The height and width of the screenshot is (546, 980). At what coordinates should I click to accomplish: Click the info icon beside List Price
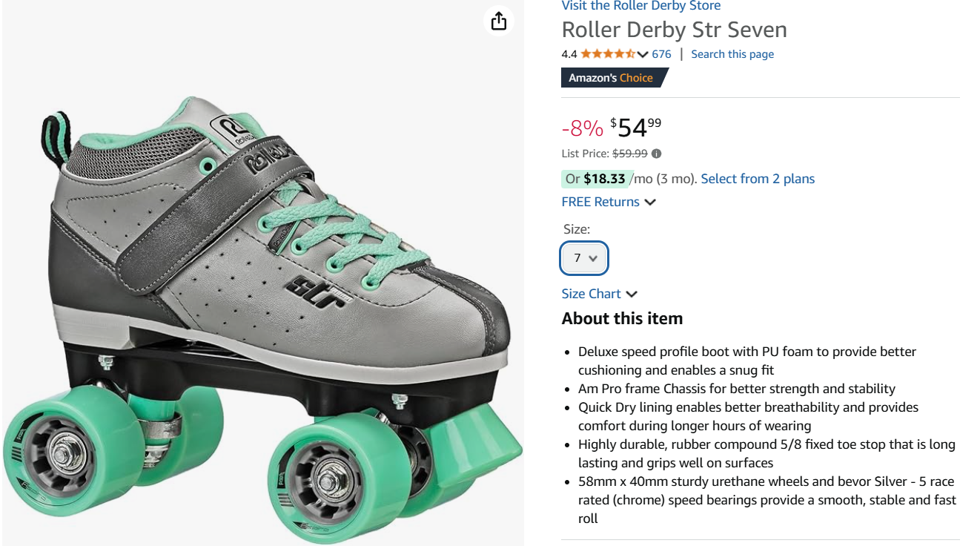pos(656,154)
